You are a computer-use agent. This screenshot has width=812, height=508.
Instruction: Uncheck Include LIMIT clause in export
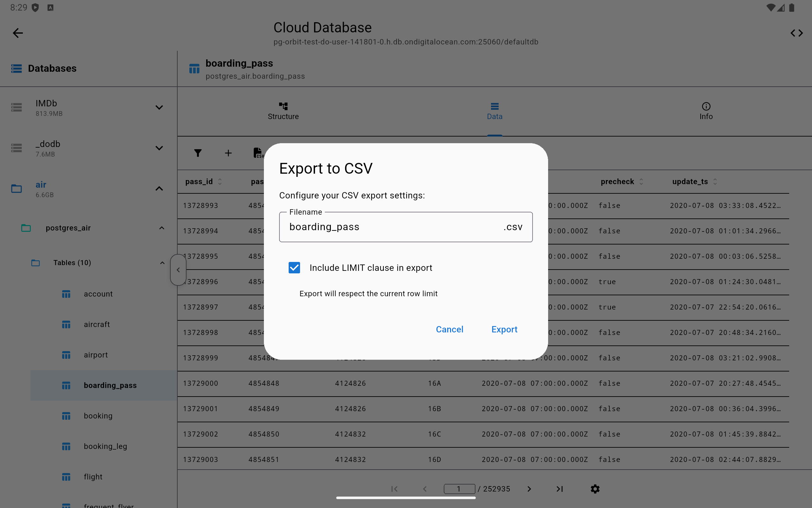click(x=294, y=268)
